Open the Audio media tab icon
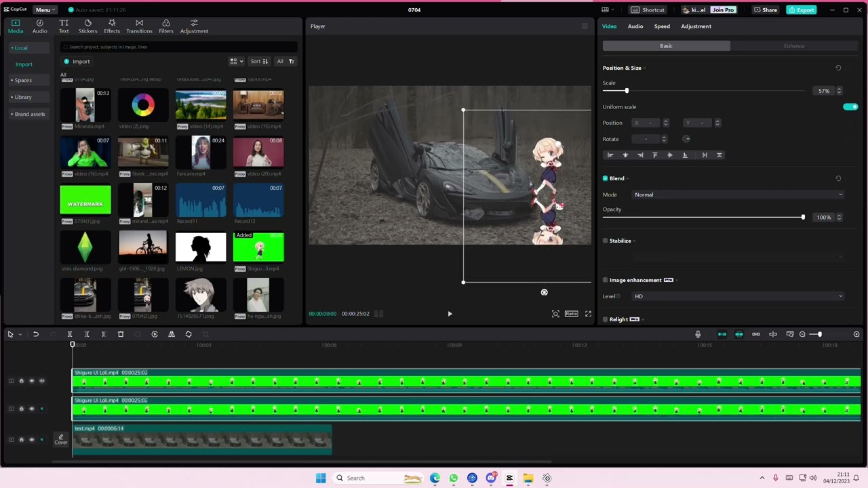This screenshot has width=868, height=488. tap(40, 26)
